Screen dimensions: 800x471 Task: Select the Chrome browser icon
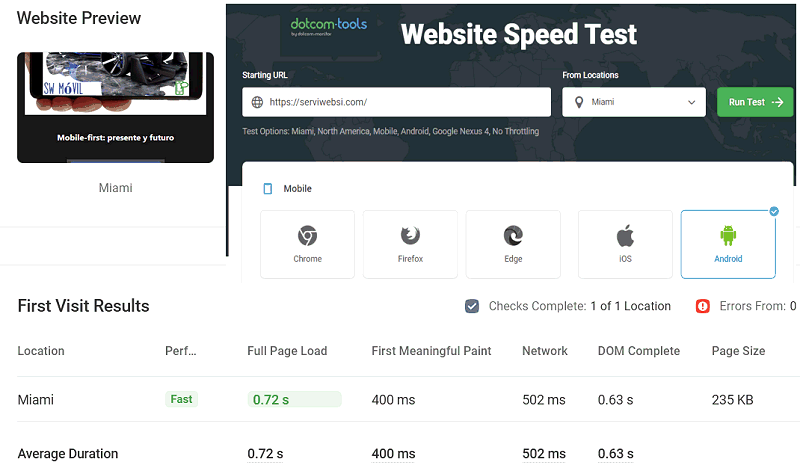click(307, 236)
